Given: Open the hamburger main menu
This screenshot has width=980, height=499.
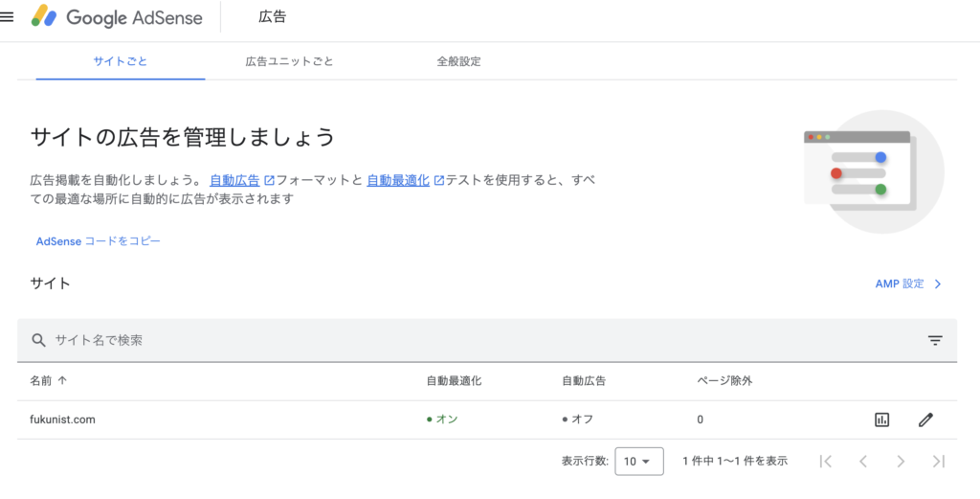Looking at the screenshot, I should (7, 17).
